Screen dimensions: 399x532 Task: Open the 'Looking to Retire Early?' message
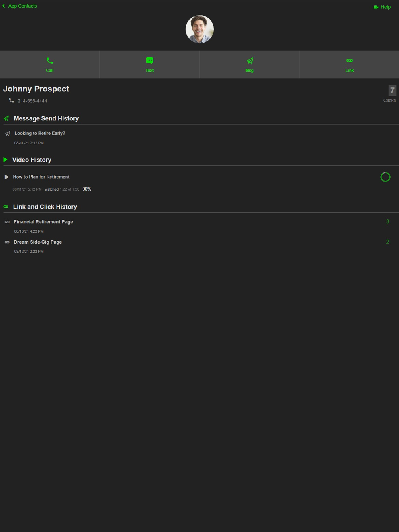pyautogui.click(x=40, y=133)
